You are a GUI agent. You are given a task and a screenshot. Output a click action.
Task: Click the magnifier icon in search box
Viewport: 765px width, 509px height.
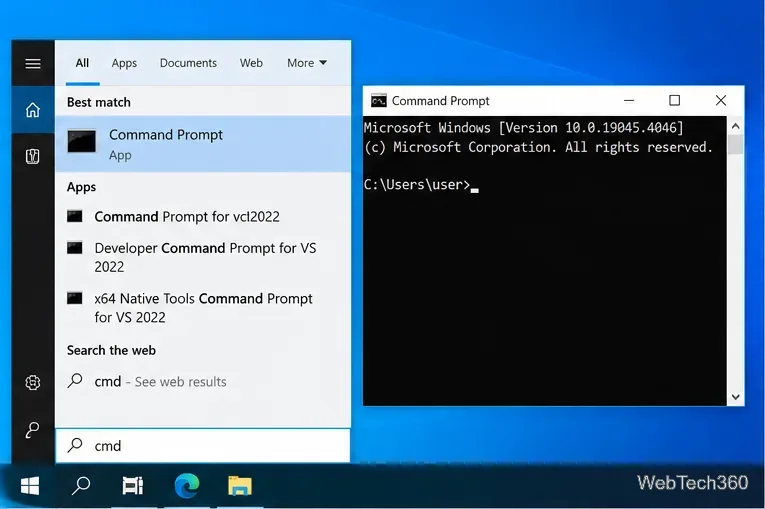(75, 445)
